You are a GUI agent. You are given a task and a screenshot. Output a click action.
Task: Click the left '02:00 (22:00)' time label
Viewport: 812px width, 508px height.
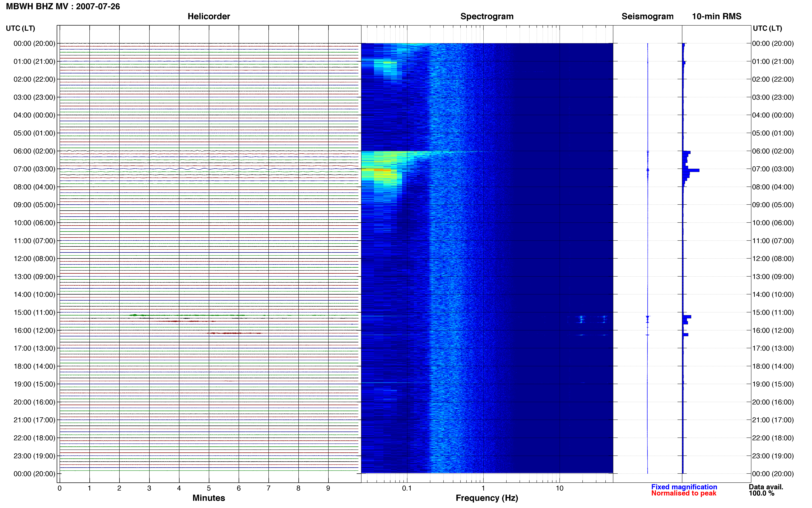click(34, 79)
